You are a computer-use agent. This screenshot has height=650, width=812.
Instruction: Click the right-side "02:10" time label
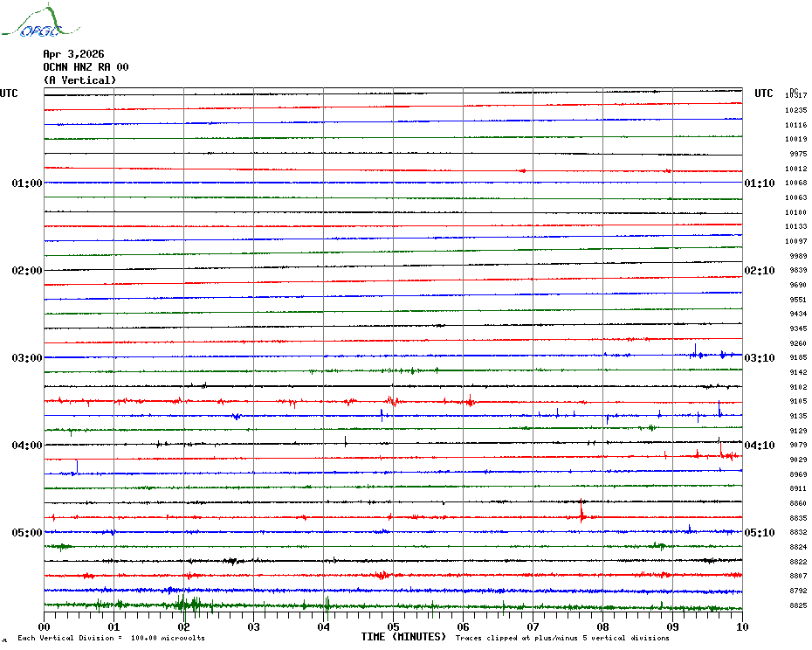760,271
